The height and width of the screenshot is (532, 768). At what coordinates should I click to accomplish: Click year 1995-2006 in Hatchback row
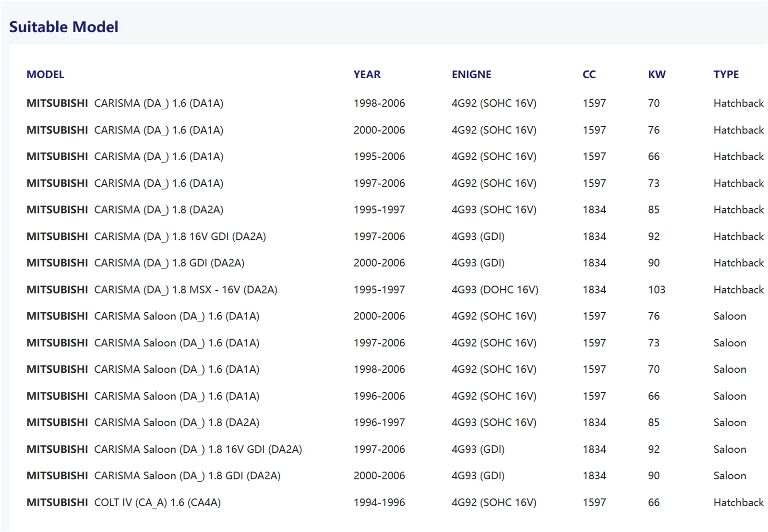click(x=379, y=156)
